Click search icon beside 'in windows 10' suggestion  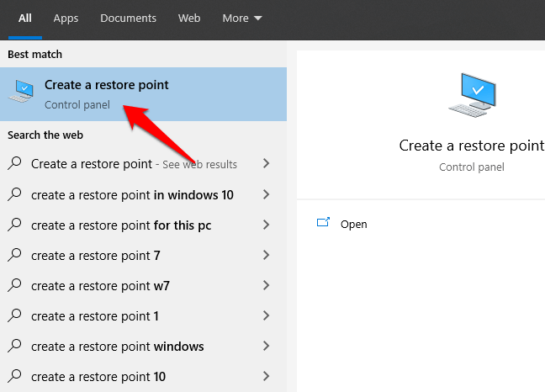coord(14,194)
